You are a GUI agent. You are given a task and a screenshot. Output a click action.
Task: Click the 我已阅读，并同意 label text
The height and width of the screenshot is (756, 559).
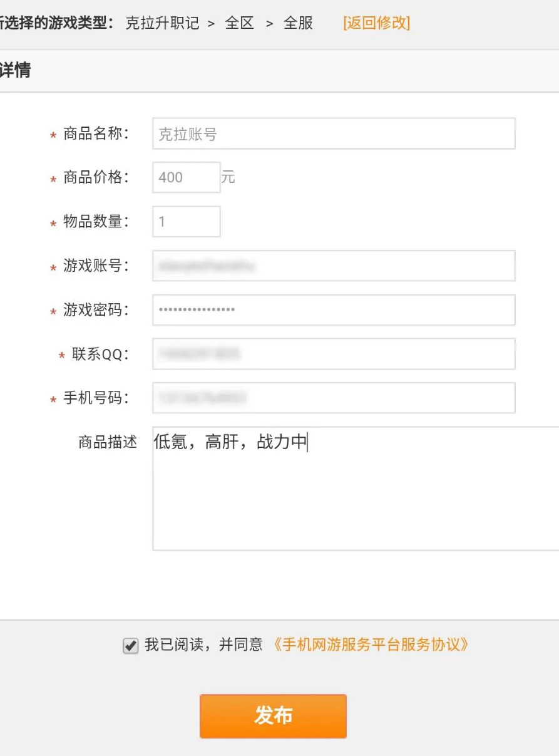[x=203, y=645]
